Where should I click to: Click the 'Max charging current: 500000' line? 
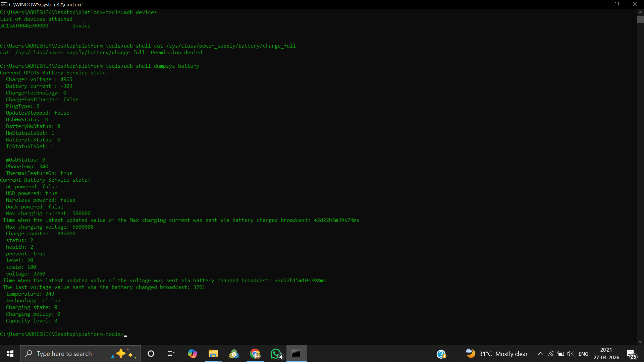pos(48,214)
